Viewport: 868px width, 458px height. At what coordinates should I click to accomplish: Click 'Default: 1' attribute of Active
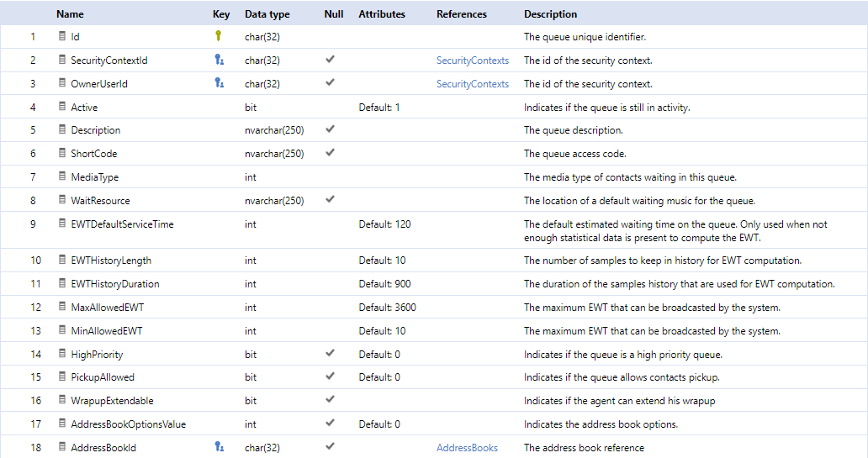[379, 108]
